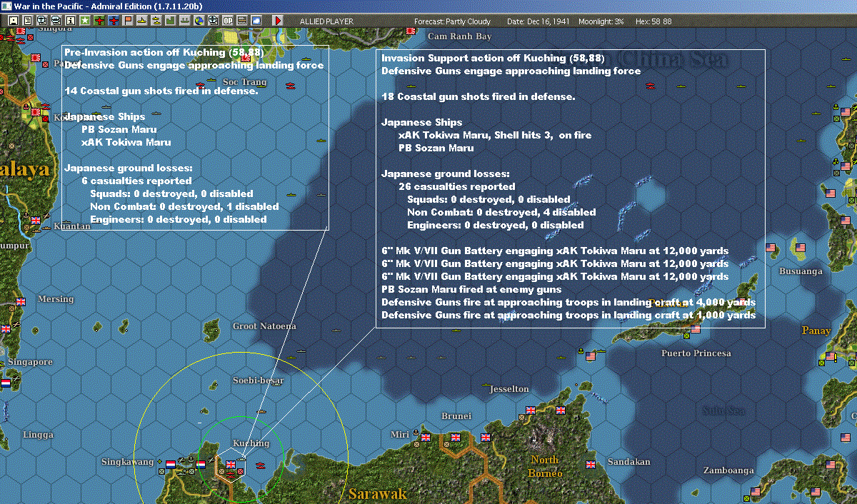This screenshot has height=504, width=857.
Task: Click the Zamboanga map label
Action: tap(728, 470)
